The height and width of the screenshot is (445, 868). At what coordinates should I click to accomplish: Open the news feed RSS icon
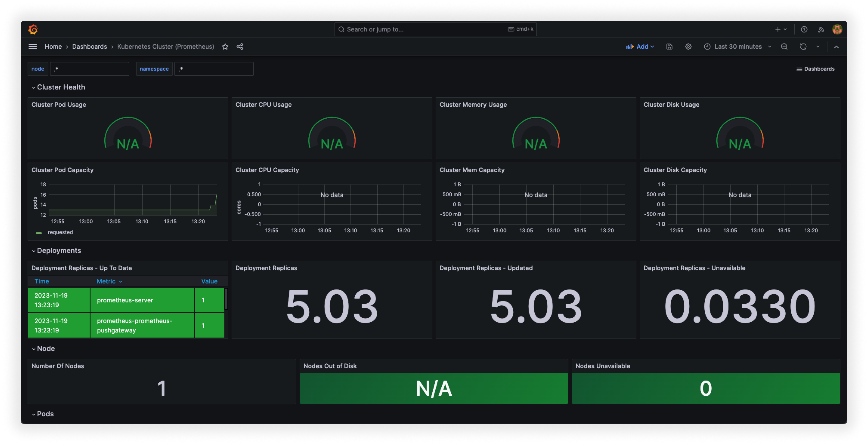821,30
